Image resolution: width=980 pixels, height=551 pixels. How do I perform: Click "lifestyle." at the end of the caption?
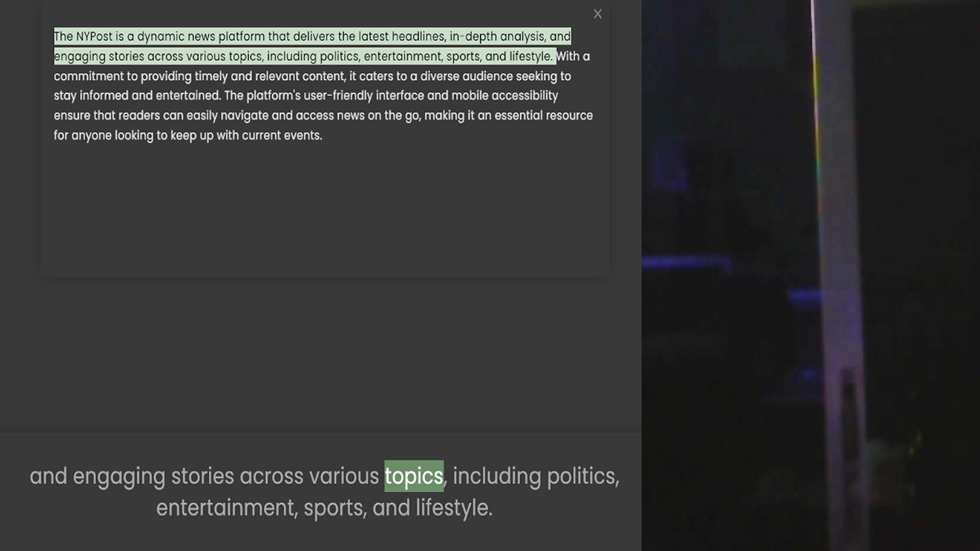454,508
